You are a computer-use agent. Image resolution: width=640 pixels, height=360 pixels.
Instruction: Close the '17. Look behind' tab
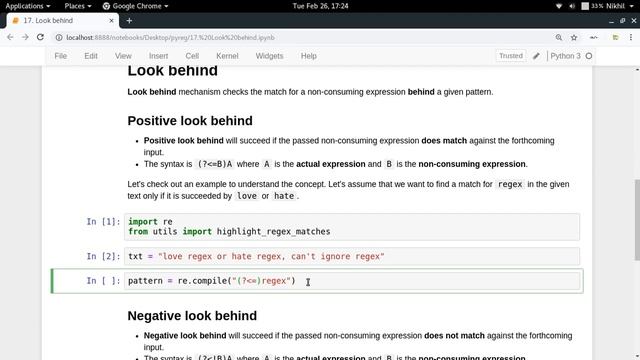(111, 20)
